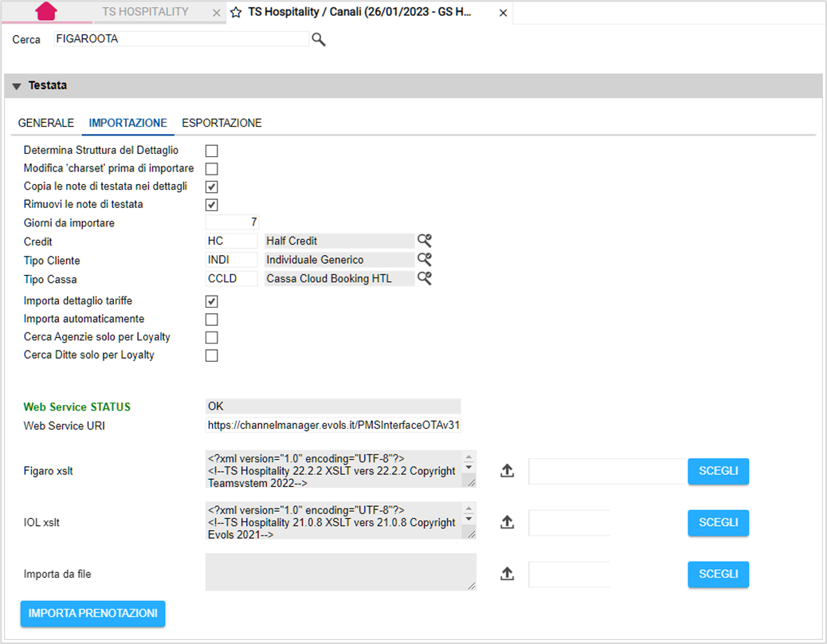Image resolution: width=827 pixels, height=644 pixels.
Task: Click the Individuale Generico description
Action: click(x=339, y=260)
